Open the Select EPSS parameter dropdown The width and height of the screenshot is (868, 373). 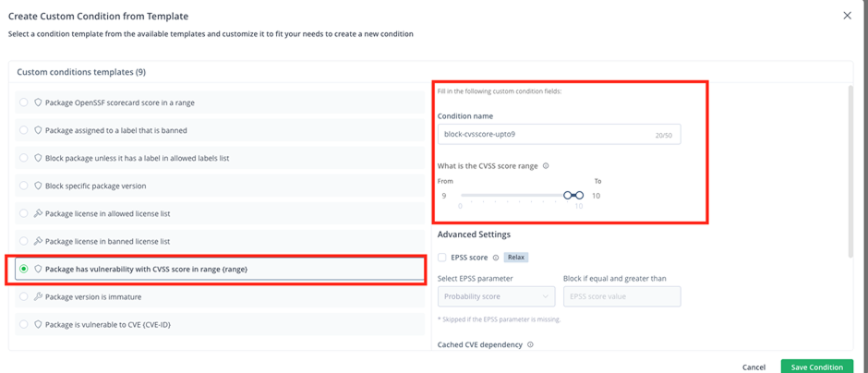[x=496, y=296]
